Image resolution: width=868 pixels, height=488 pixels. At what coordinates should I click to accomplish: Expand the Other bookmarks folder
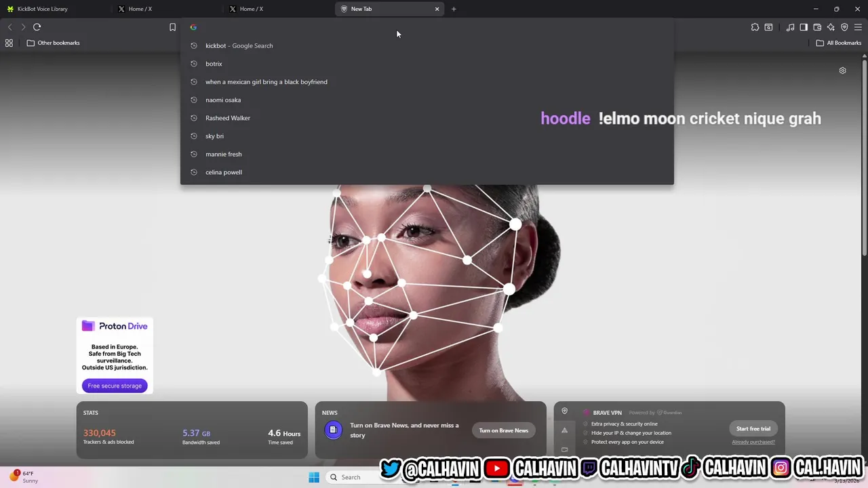(x=54, y=43)
